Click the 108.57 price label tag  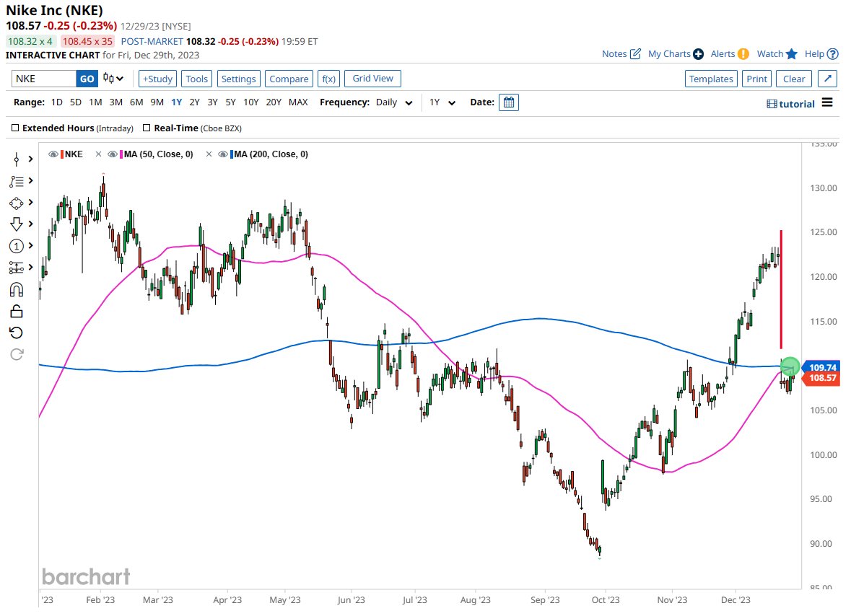[821, 378]
